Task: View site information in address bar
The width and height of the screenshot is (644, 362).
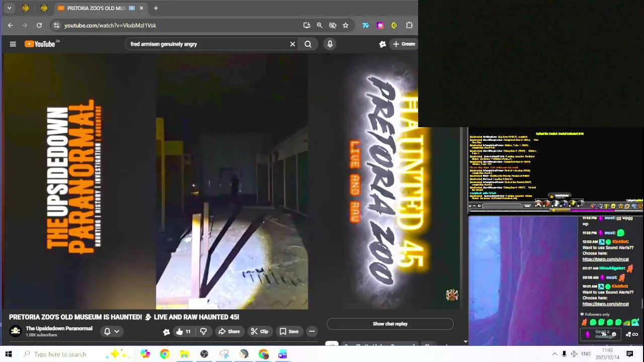Action: tap(56, 25)
